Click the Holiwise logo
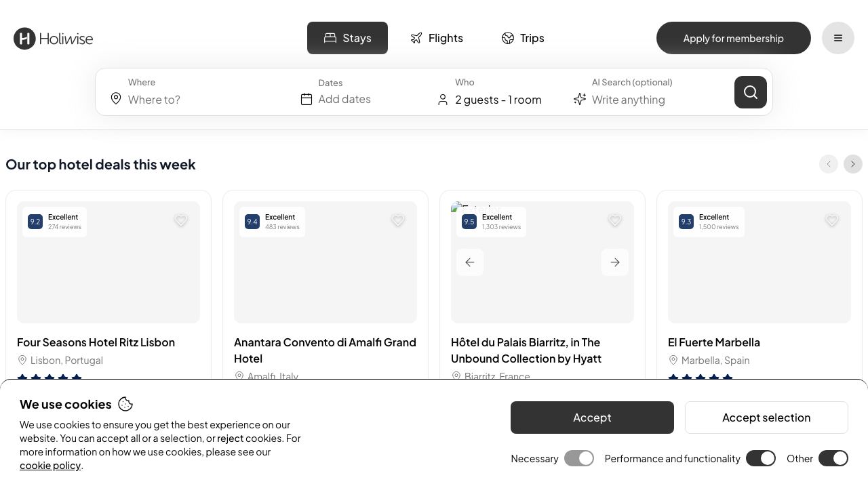This screenshot has height=488, width=868. 54,39
